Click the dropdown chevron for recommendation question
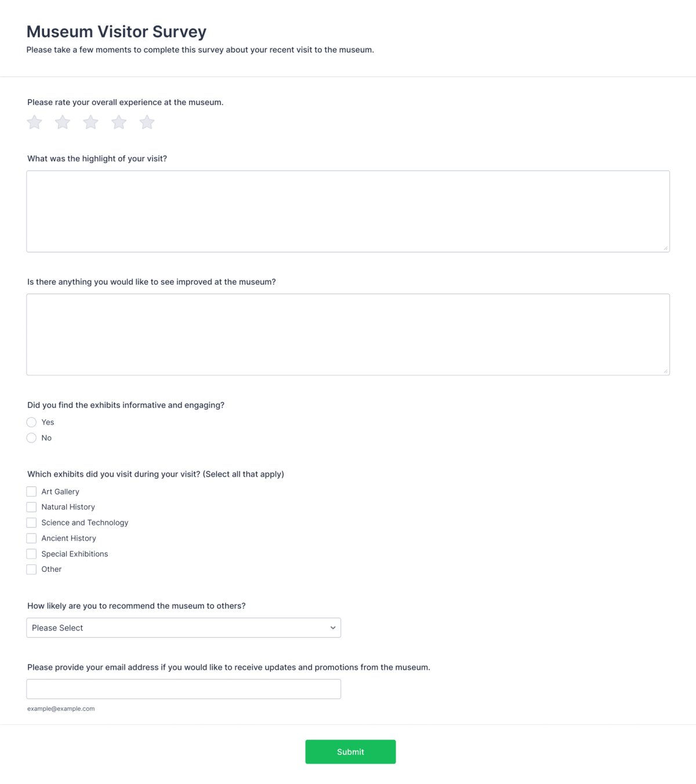 (332, 627)
